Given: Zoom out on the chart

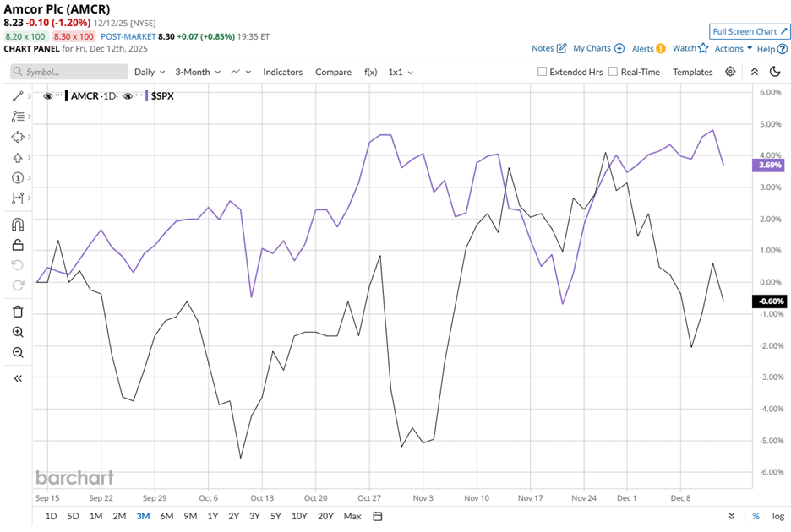Looking at the screenshot, I should pyautogui.click(x=18, y=352).
